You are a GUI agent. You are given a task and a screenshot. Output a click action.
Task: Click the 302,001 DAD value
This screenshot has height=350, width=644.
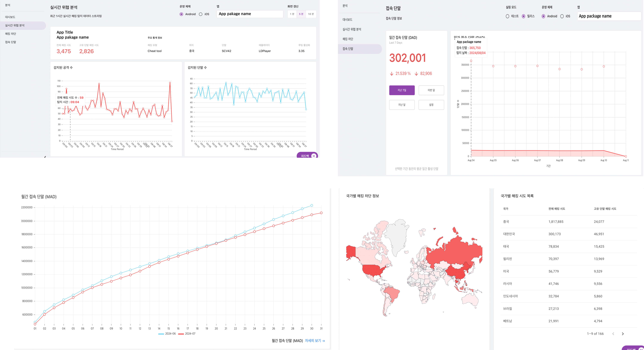(x=407, y=58)
